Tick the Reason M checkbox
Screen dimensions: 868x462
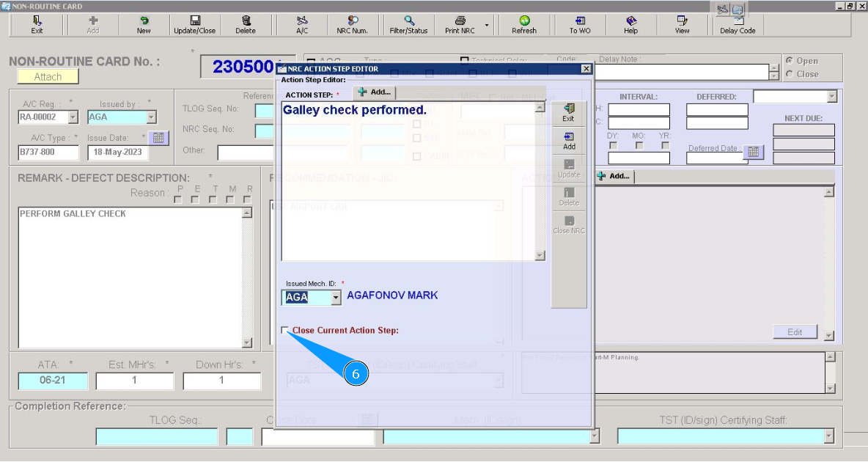pos(230,199)
